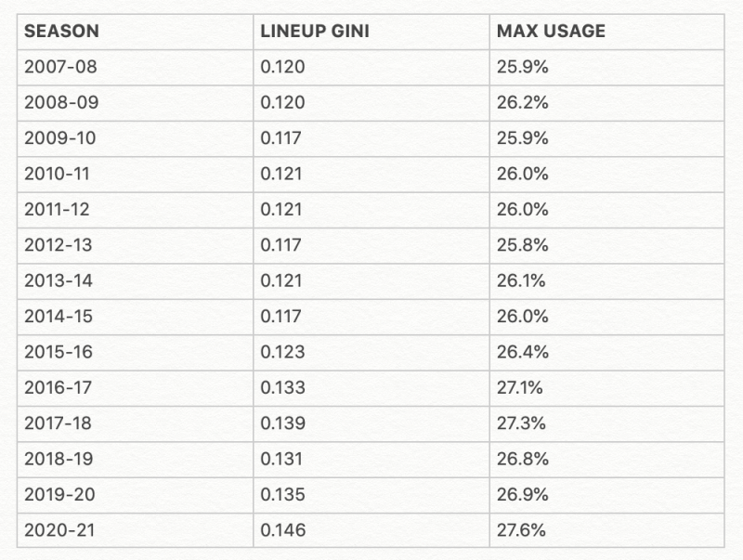Viewport: 743px width, 560px height.
Task: Click the 0.146 Lineup Gini value
Action: pyautogui.click(x=284, y=530)
